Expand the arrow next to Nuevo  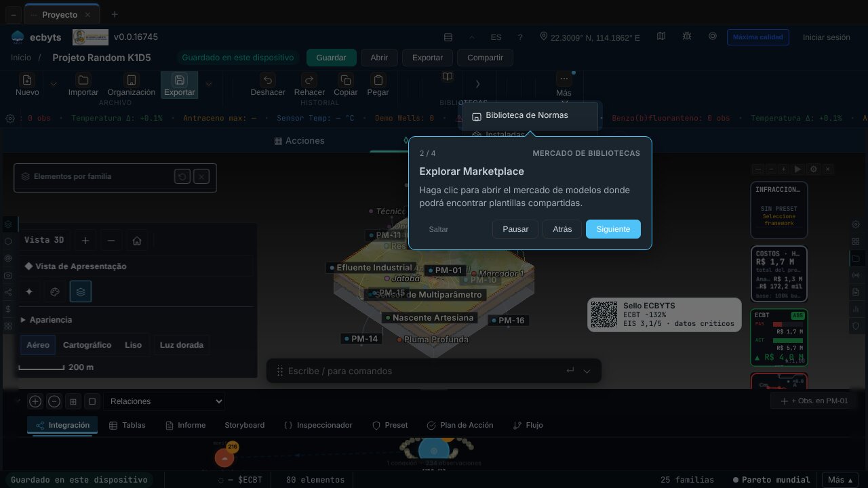(x=54, y=84)
